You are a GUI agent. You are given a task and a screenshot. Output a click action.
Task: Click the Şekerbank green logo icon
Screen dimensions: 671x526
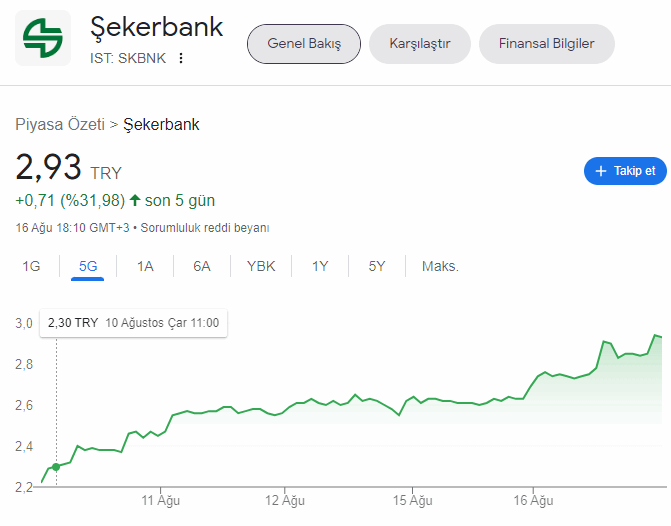43,38
